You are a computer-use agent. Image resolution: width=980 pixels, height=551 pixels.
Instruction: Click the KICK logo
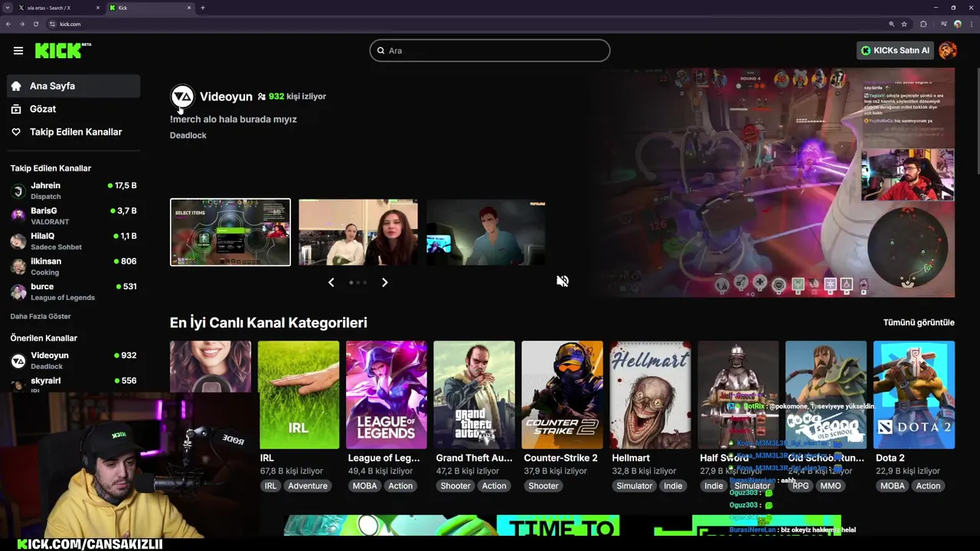tap(63, 51)
